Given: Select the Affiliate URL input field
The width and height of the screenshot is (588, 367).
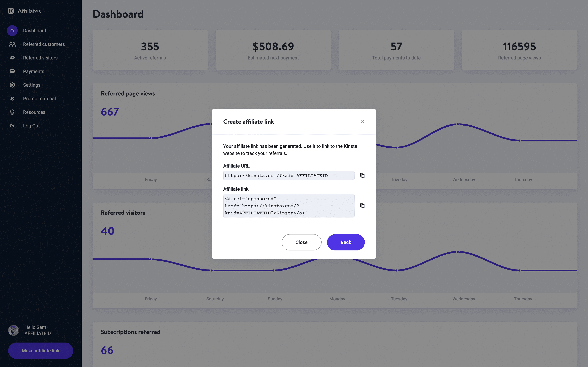Looking at the screenshot, I should (289, 175).
